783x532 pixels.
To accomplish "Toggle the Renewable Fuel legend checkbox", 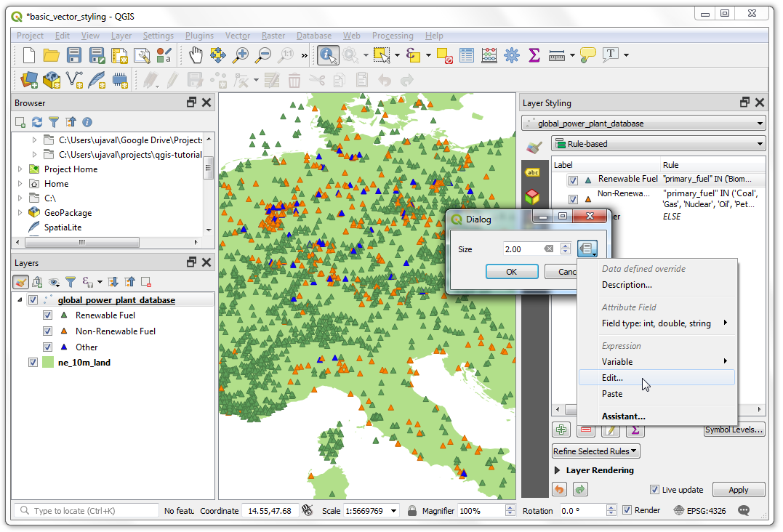I will click(47, 315).
